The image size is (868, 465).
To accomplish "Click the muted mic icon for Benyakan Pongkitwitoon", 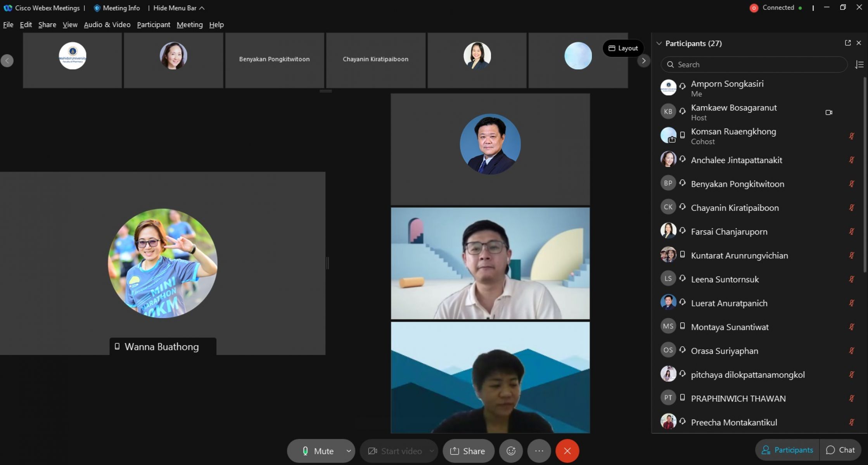I will point(851,184).
